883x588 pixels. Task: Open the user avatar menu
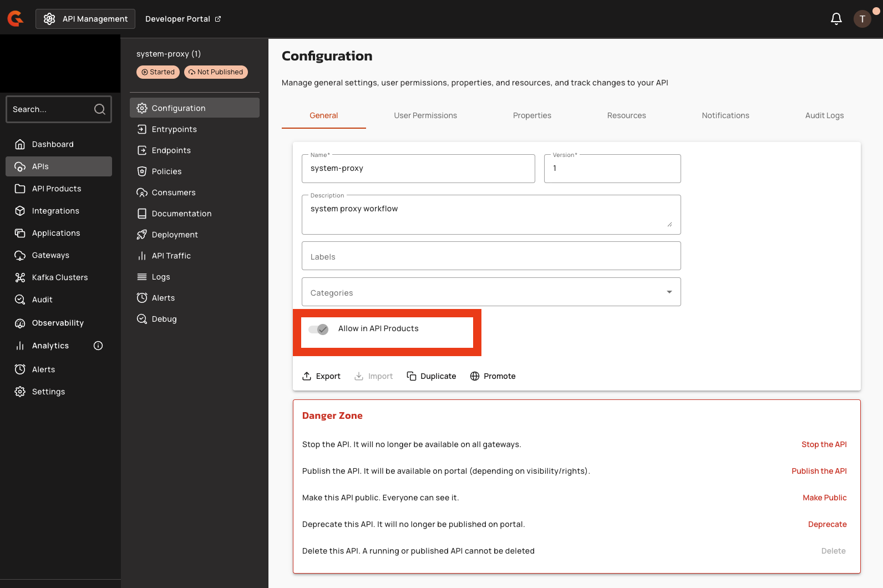coord(862,19)
